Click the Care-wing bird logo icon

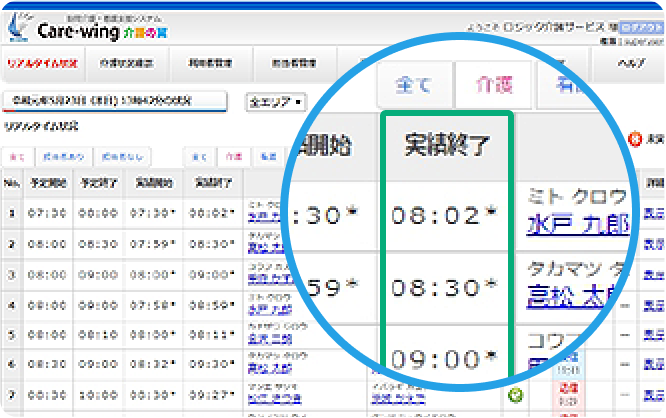(18, 26)
